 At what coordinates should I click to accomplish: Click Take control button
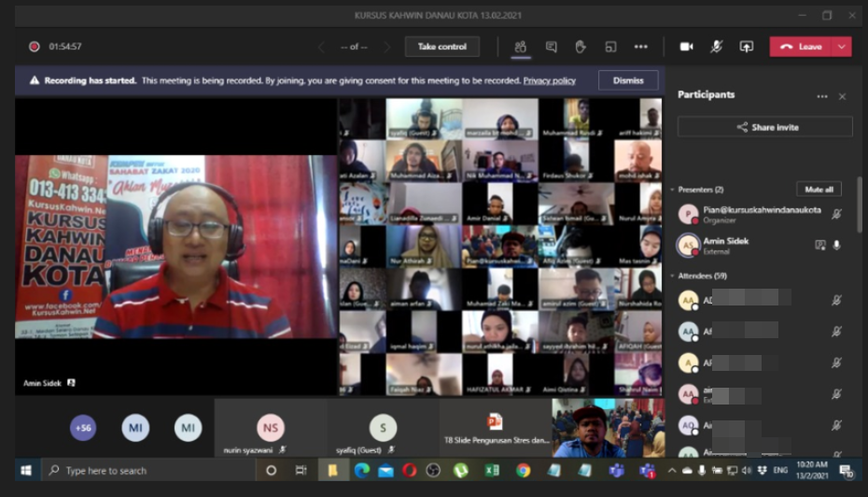tap(441, 47)
